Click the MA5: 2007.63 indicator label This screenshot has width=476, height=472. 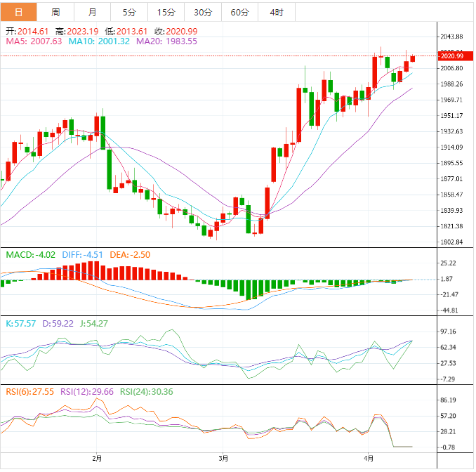pos(34,41)
